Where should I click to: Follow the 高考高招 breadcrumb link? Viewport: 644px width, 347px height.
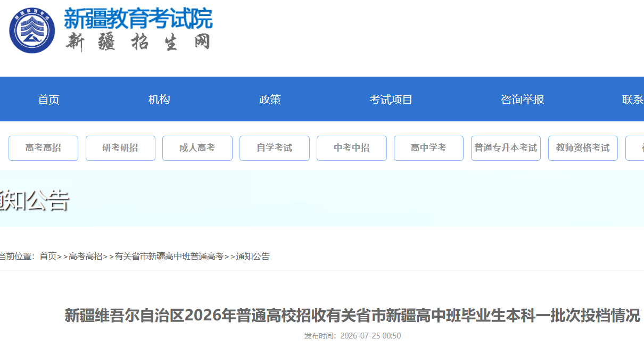86,257
